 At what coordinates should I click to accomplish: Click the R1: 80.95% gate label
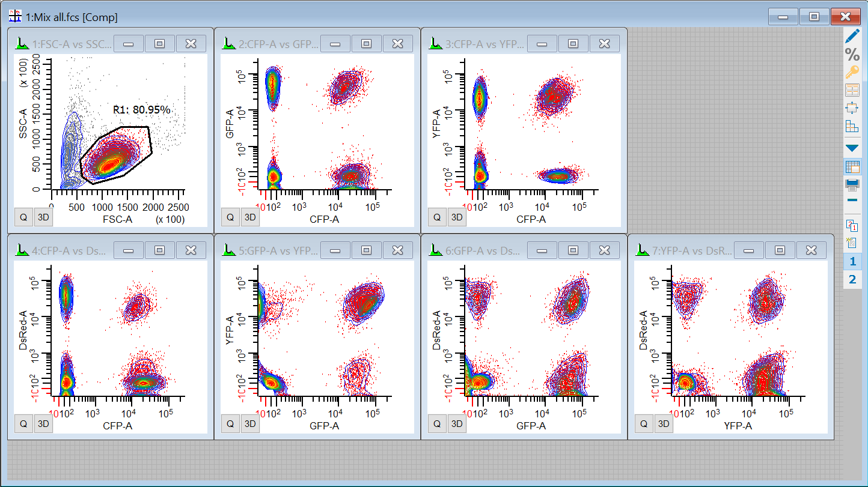(x=142, y=110)
